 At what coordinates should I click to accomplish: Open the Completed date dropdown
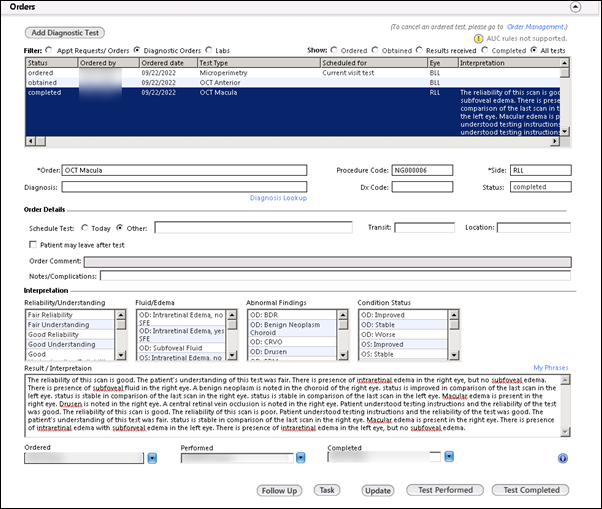[x=449, y=456]
